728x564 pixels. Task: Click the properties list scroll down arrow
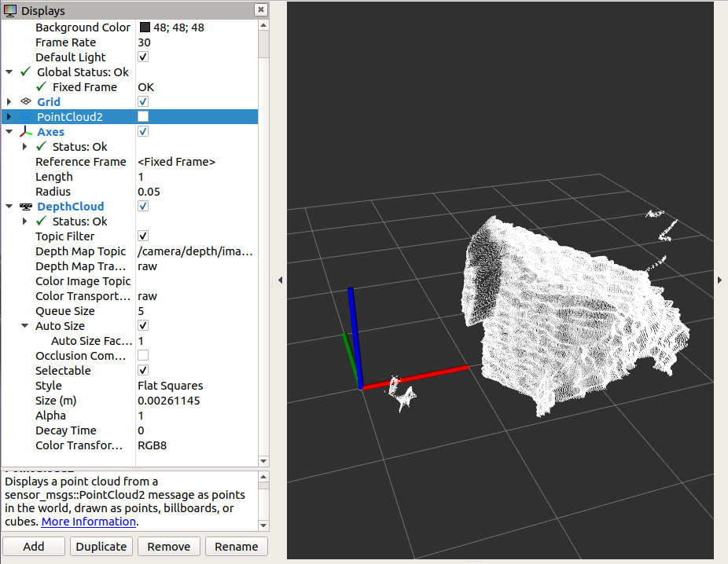263,461
